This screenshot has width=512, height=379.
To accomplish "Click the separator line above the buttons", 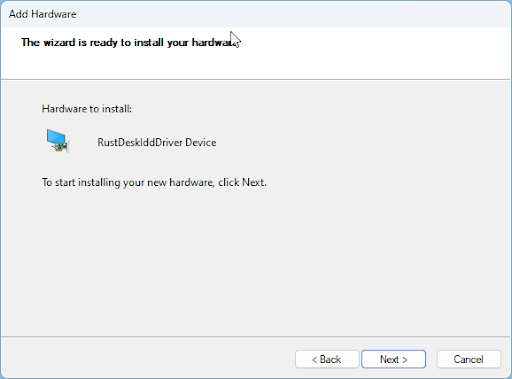I will point(255,337).
